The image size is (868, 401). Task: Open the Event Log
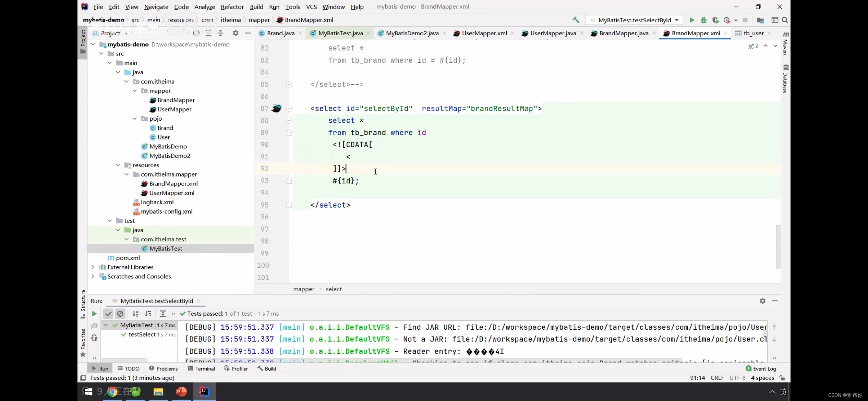tap(761, 368)
